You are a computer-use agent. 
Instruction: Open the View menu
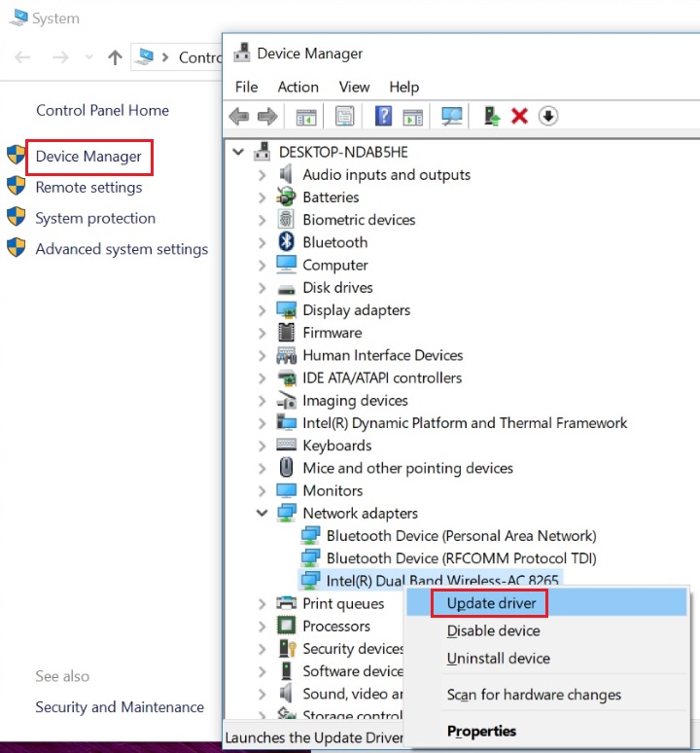(354, 87)
